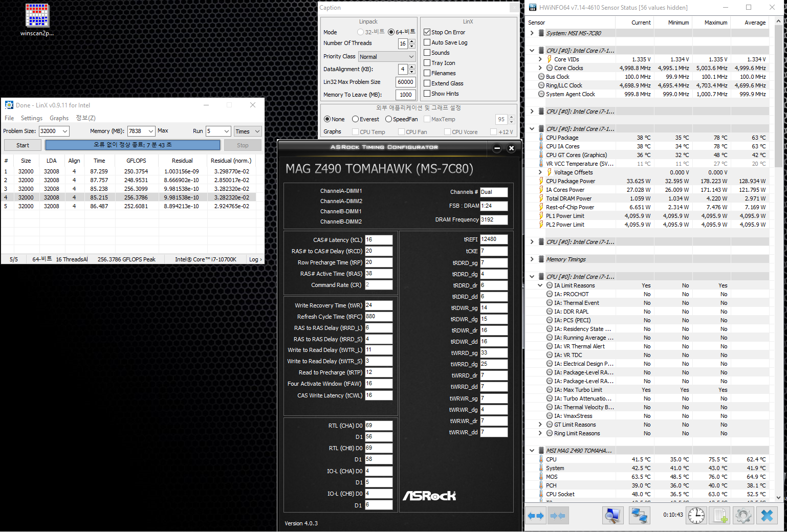787x532 pixels.
Task: Click the status icon beside IA: PROCHOT
Action: click(x=550, y=294)
